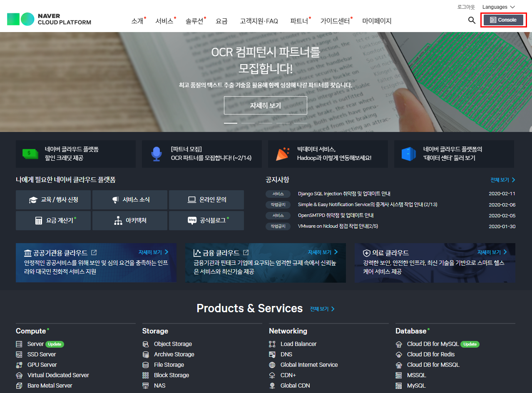Image resolution: width=532 pixels, height=393 pixels.
Task: Open the 아키텍처 button
Action: click(x=130, y=221)
